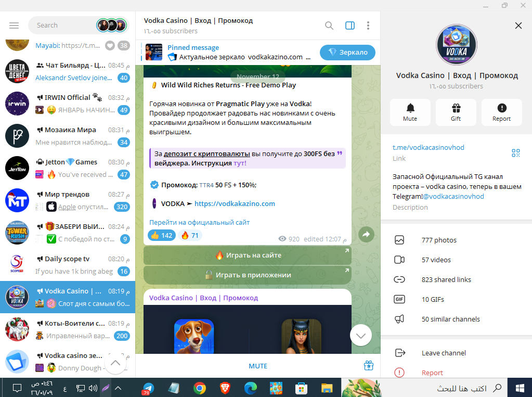Open the notifications action center icon
The height and width of the screenshot is (397, 532).
point(17,388)
